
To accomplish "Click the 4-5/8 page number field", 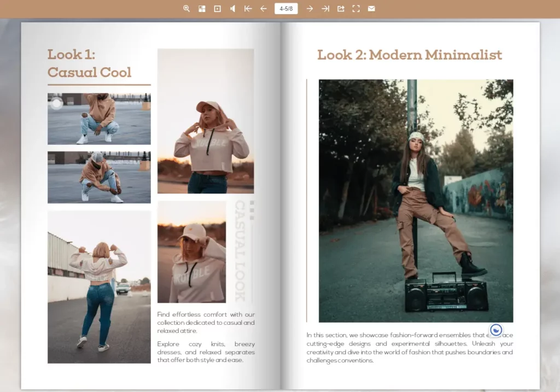I will 286,9.
